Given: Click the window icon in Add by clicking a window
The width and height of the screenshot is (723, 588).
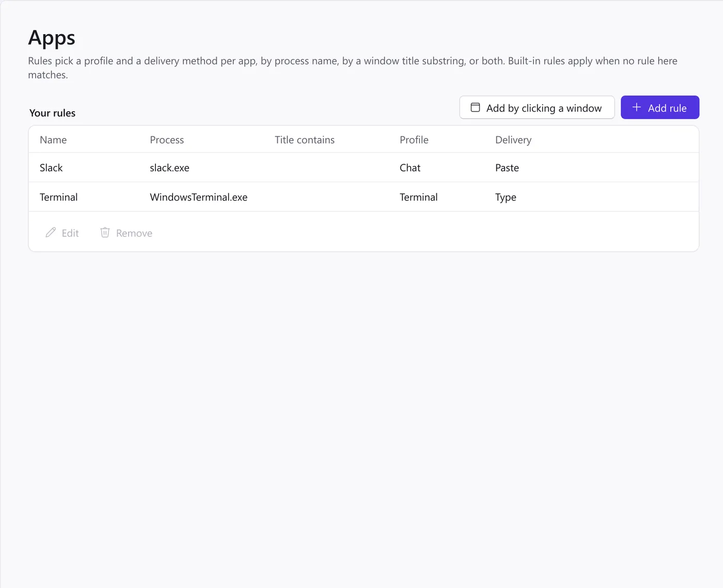Looking at the screenshot, I should tap(475, 107).
